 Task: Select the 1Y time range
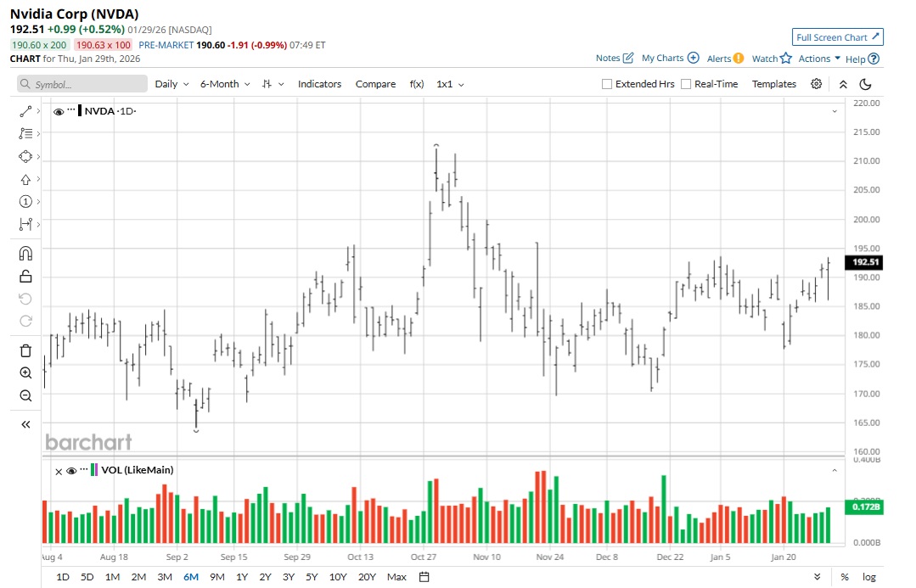242,577
